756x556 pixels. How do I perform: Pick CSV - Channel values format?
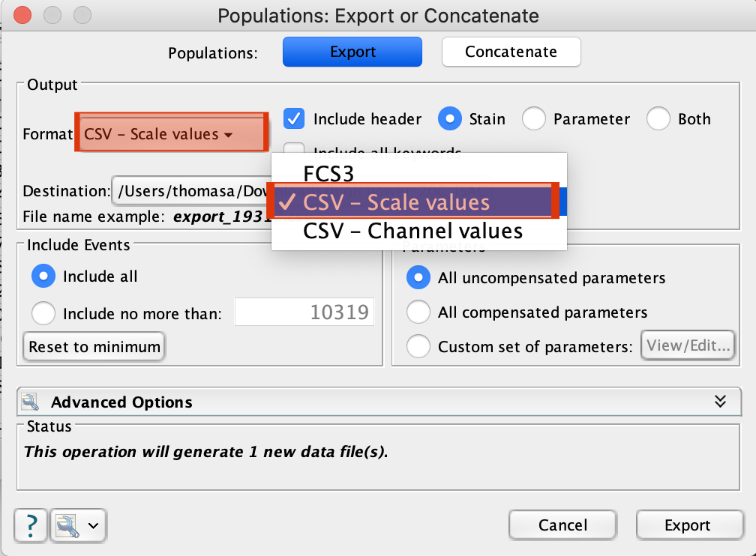tap(412, 231)
